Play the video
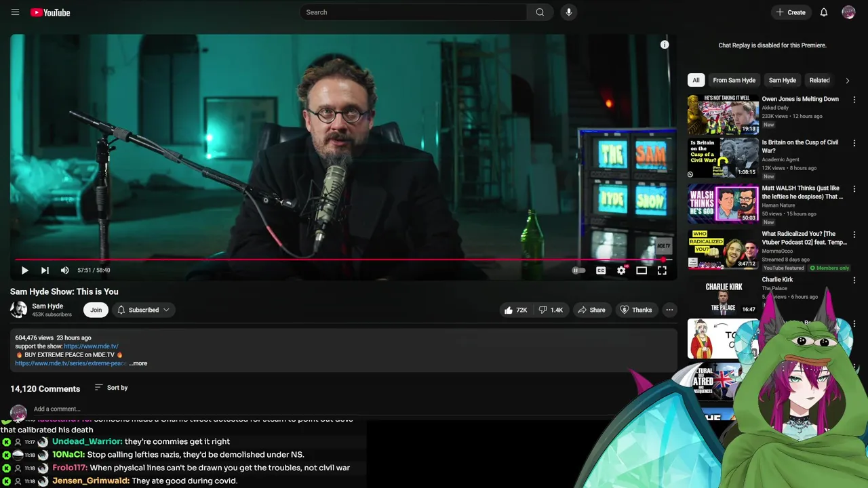The image size is (868, 488). 24,270
